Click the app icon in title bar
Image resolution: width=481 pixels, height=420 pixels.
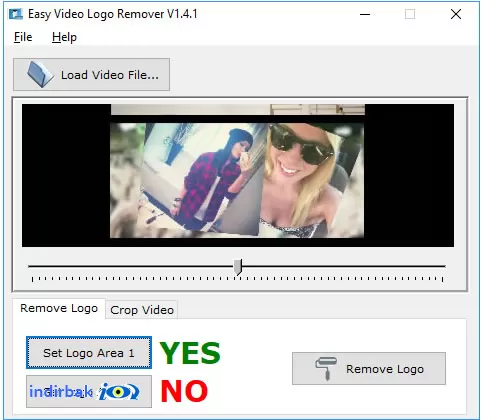coord(16,14)
